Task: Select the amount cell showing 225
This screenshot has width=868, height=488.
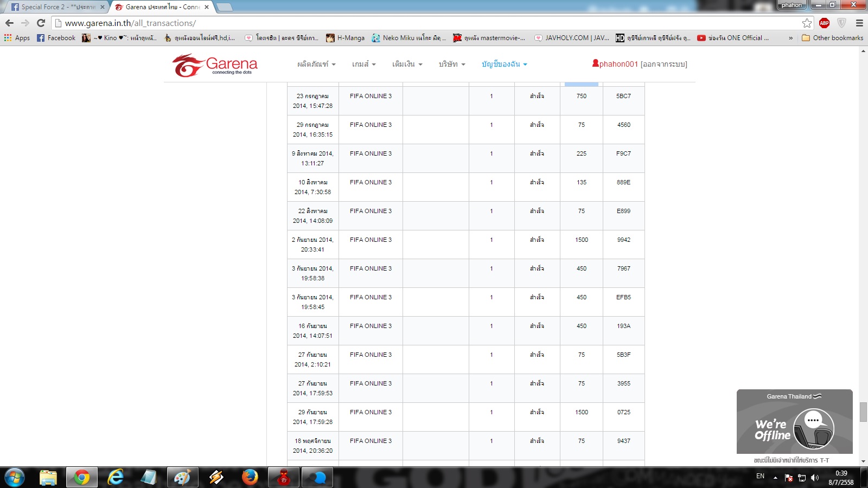Action: 582,158
